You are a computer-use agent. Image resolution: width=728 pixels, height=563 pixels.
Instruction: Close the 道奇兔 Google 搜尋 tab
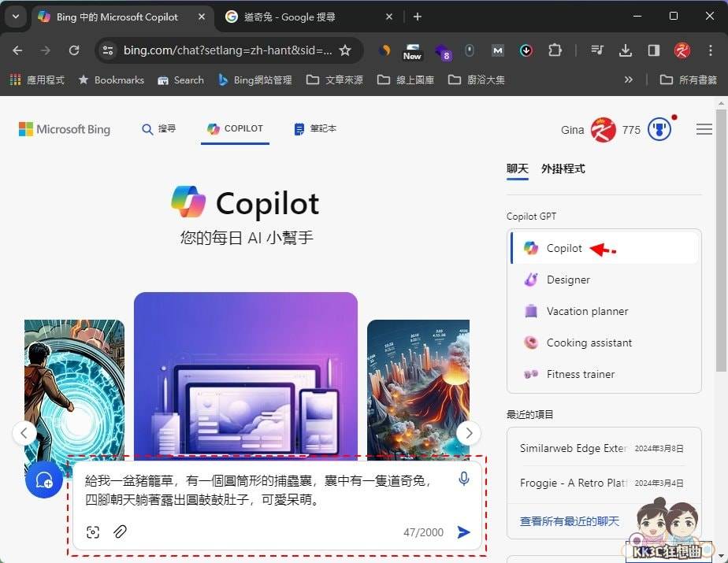coord(389,17)
